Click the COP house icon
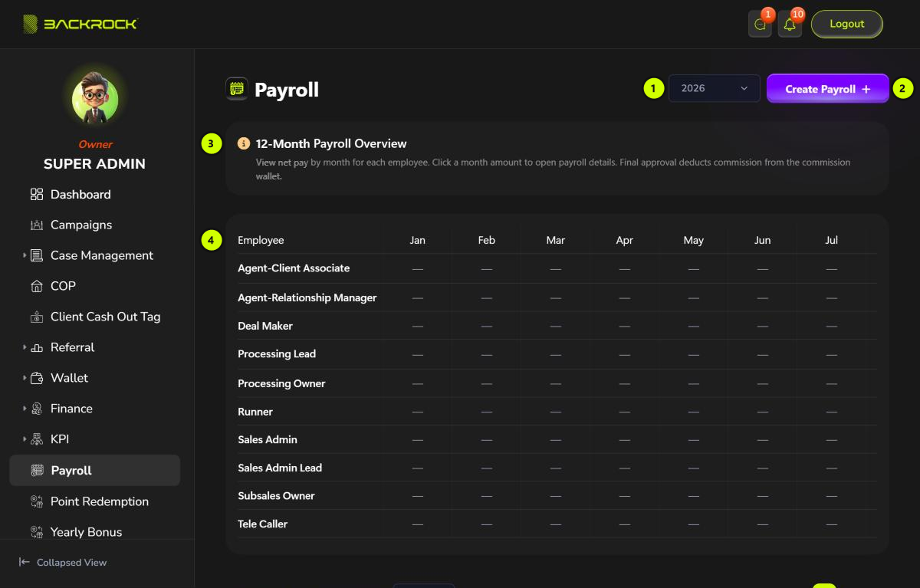The image size is (920, 588). pyautogui.click(x=37, y=287)
